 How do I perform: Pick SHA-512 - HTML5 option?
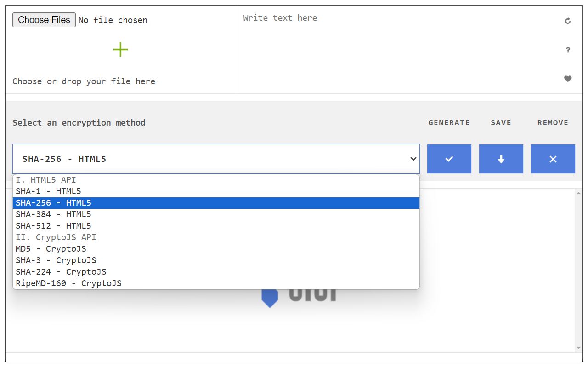coord(53,226)
